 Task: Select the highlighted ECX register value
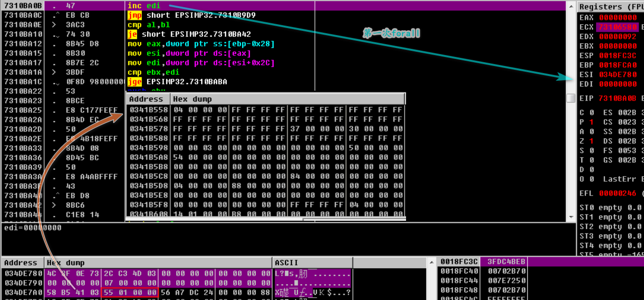pos(618,27)
